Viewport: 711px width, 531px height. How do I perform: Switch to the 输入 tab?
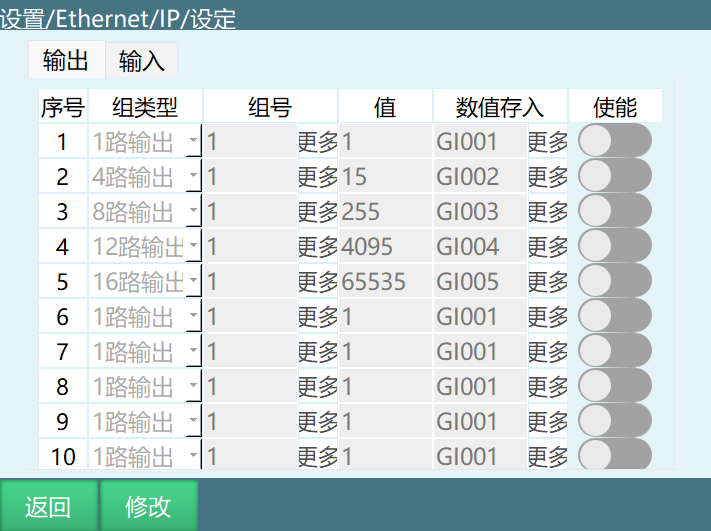[x=142, y=61]
